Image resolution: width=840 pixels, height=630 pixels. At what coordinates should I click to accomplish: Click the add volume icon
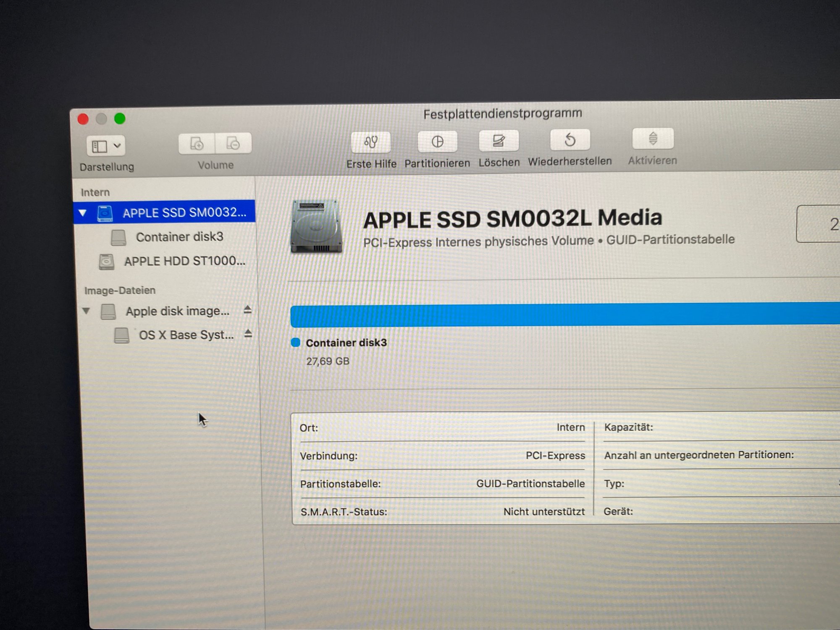(197, 144)
